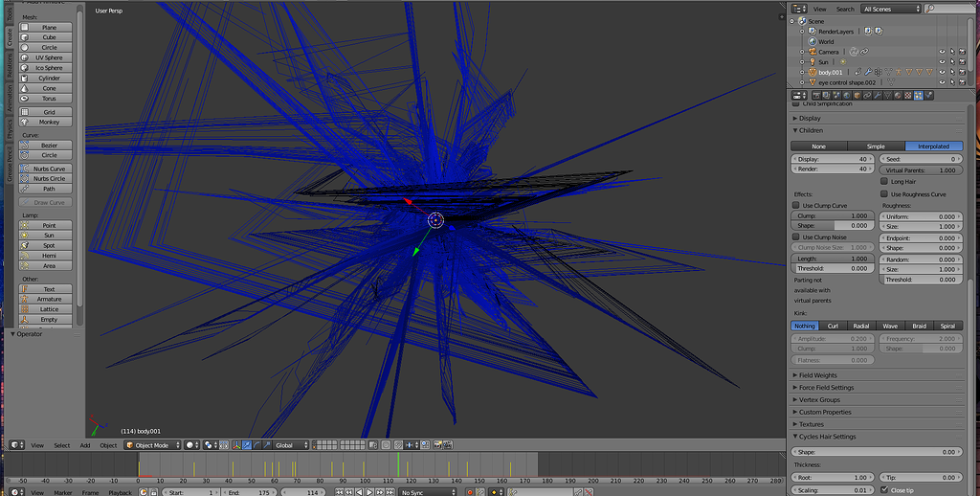Open the Add menu
980x496 pixels.
(x=85, y=445)
